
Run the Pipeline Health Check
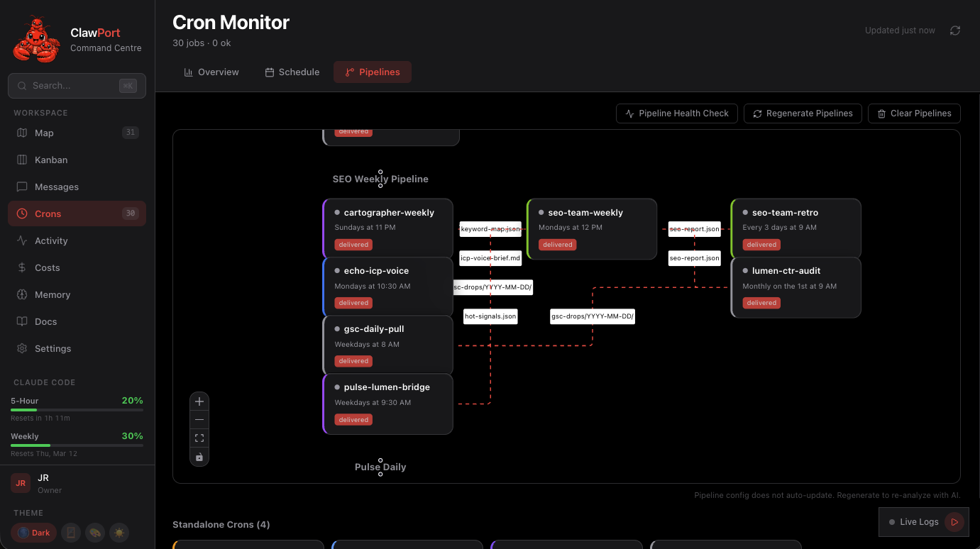[676, 113]
